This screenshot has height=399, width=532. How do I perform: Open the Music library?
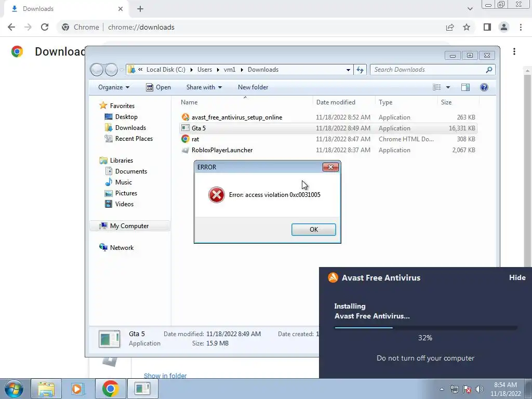(124, 182)
